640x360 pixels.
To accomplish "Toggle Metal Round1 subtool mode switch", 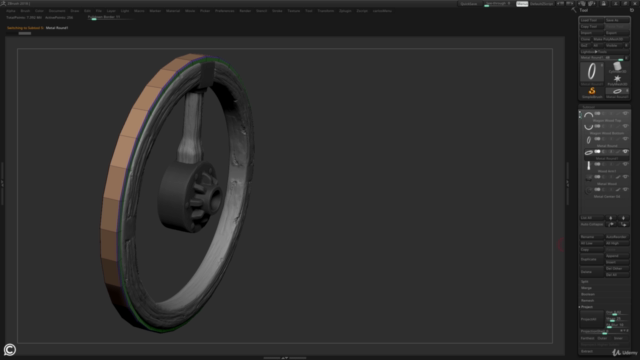I will 598,151.
